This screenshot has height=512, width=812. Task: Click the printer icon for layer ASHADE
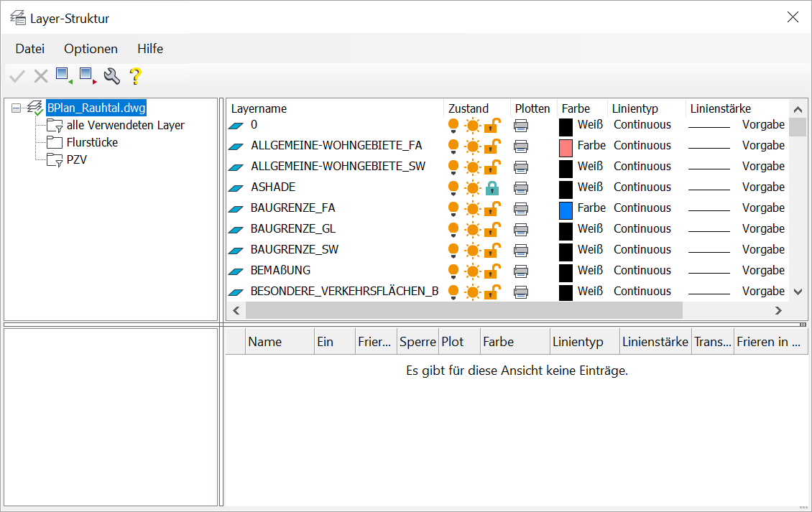[521, 188]
